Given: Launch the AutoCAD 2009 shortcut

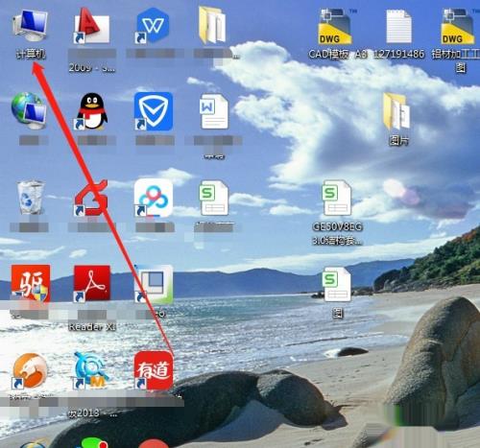Looking at the screenshot, I should [92, 26].
